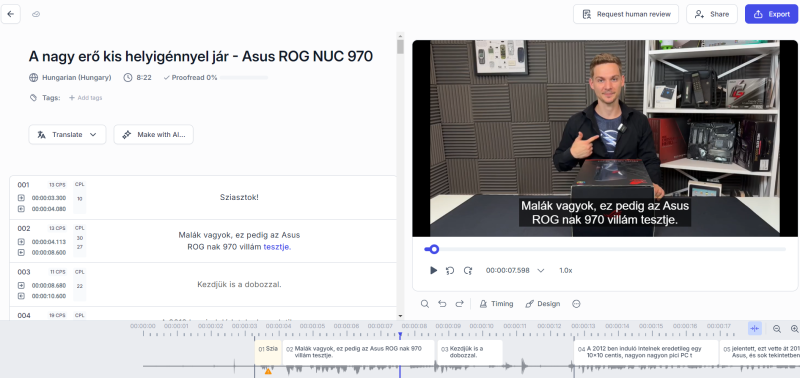Click the blue playhead marker on timeline
The image size is (800, 378).
coord(400,336)
